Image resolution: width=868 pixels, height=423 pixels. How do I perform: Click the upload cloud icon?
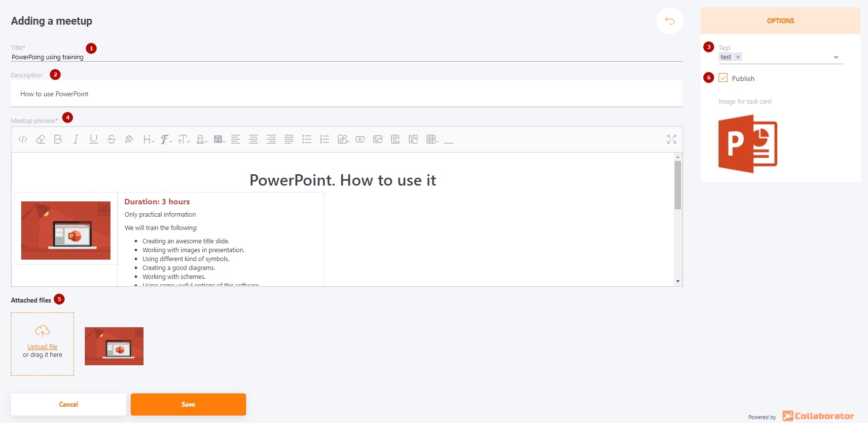42,331
